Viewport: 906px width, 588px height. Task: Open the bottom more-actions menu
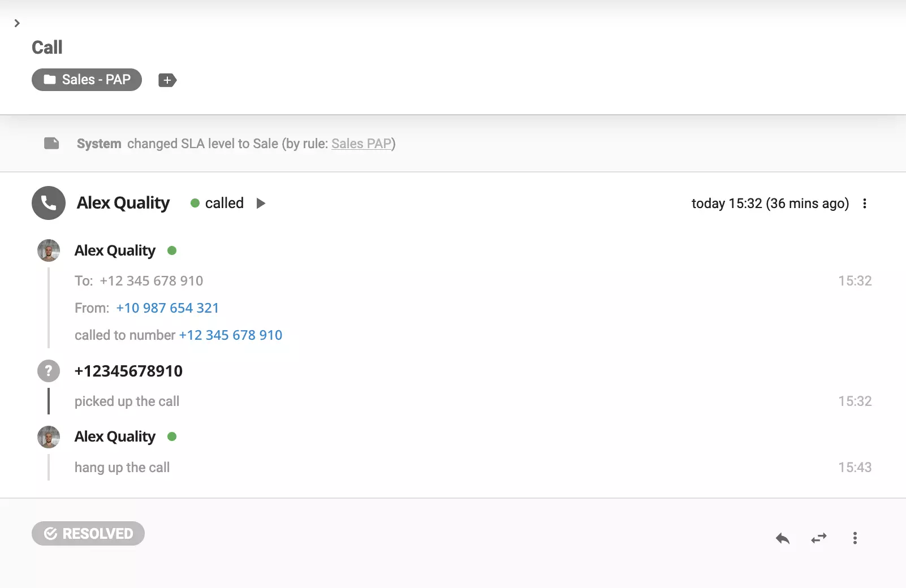coord(855,538)
